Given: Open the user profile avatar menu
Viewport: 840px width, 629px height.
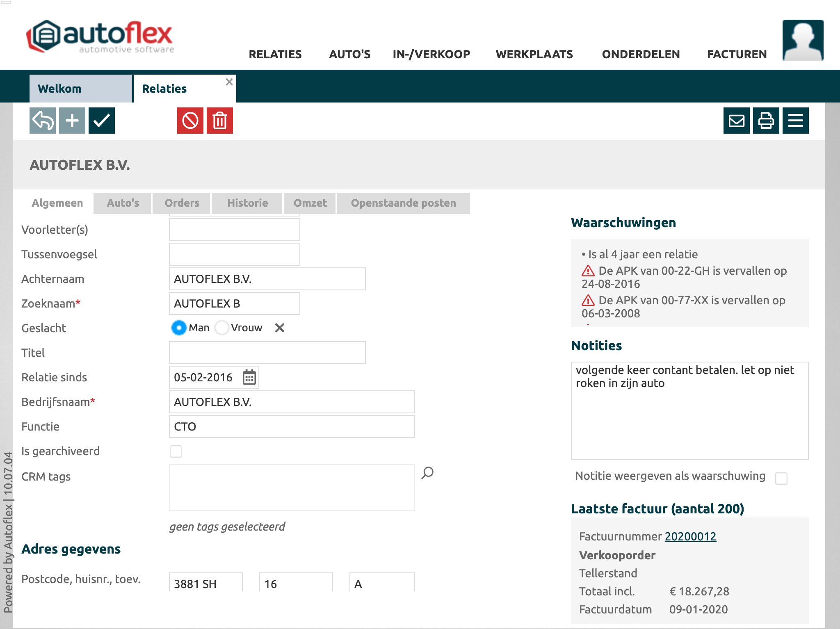Looking at the screenshot, I should (803, 40).
